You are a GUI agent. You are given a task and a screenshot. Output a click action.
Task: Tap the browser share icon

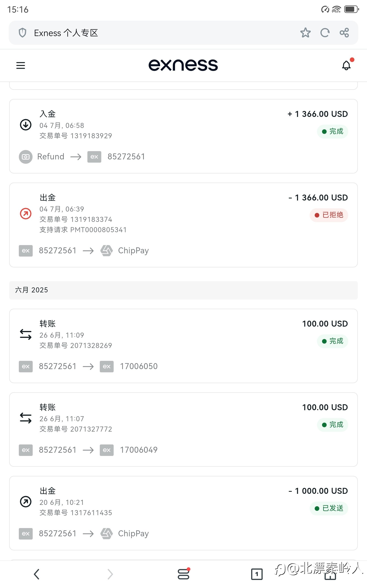click(x=344, y=33)
